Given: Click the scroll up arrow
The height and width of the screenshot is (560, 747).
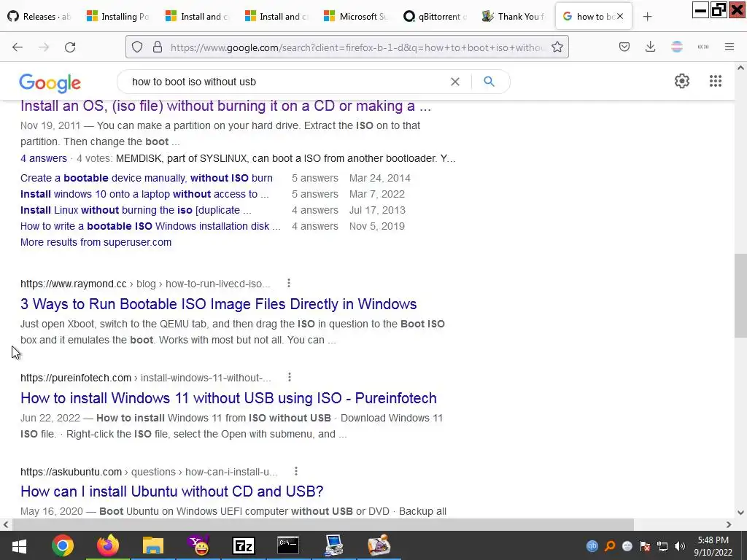Looking at the screenshot, I should click(x=740, y=68).
